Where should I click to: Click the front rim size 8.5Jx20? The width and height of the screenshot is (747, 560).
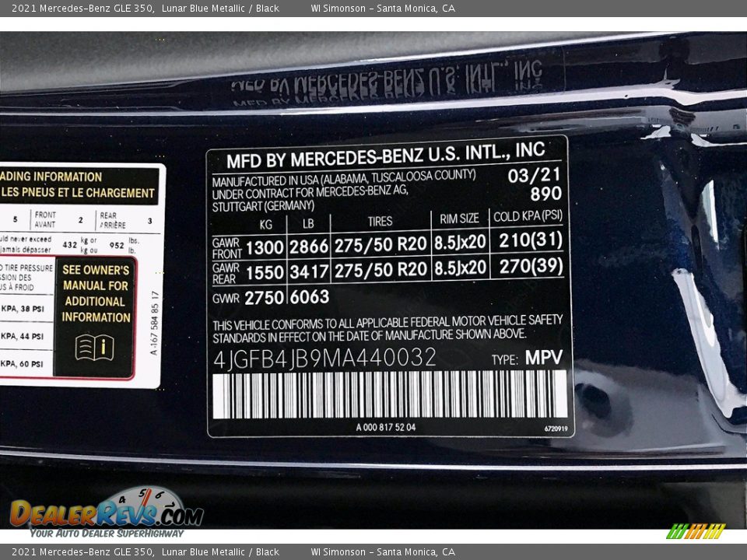point(459,243)
